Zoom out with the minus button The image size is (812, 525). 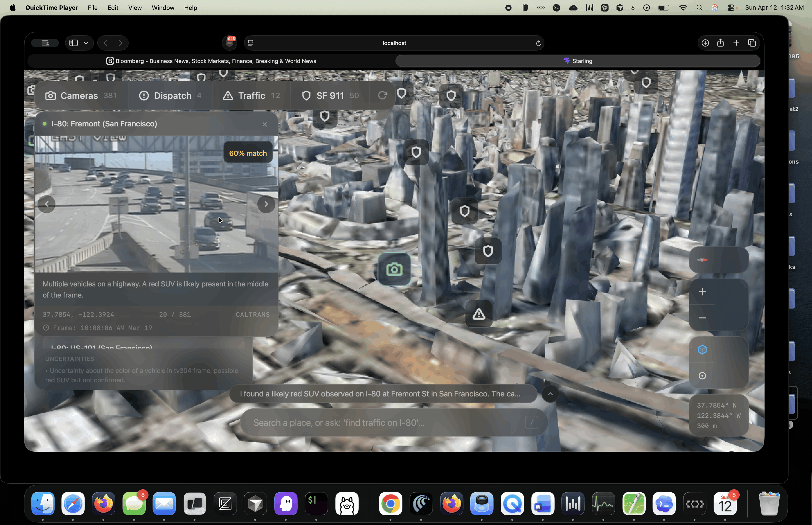(x=702, y=318)
